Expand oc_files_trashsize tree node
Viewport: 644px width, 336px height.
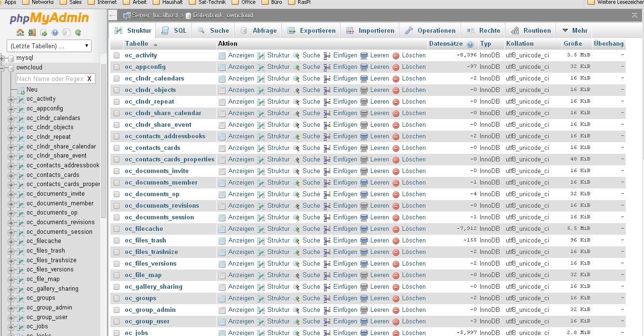tap(11, 260)
